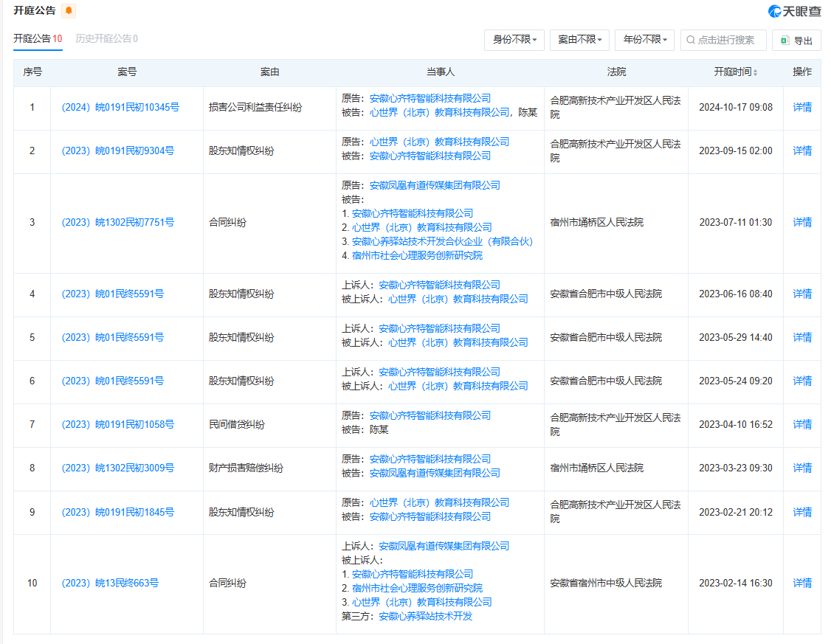This screenshot has width=831, height=644.
Task: Click the orange bell notification icon
Action: click(x=69, y=10)
